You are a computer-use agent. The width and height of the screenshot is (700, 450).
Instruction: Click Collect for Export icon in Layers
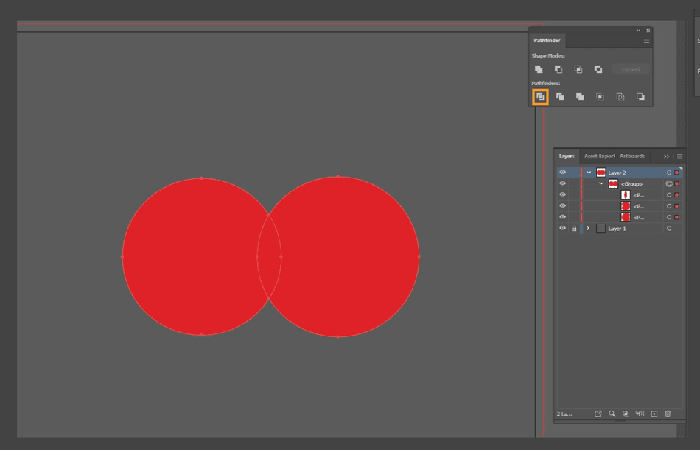pos(598,414)
